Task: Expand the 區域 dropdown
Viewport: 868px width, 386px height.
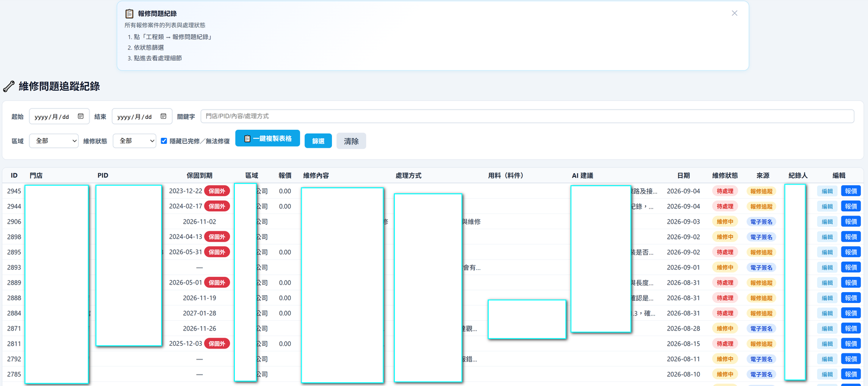Action: point(54,141)
